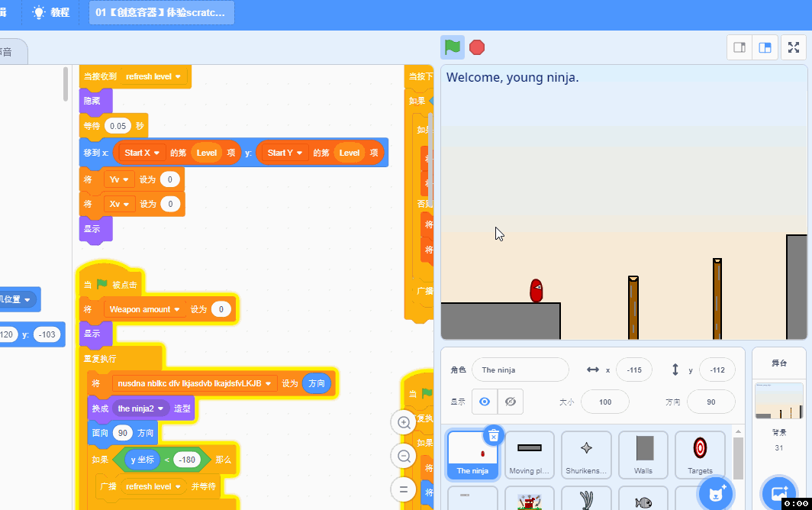This screenshot has height=510, width=812.
Task: Reset workspace zoom with equals button
Action: point(404,489)
